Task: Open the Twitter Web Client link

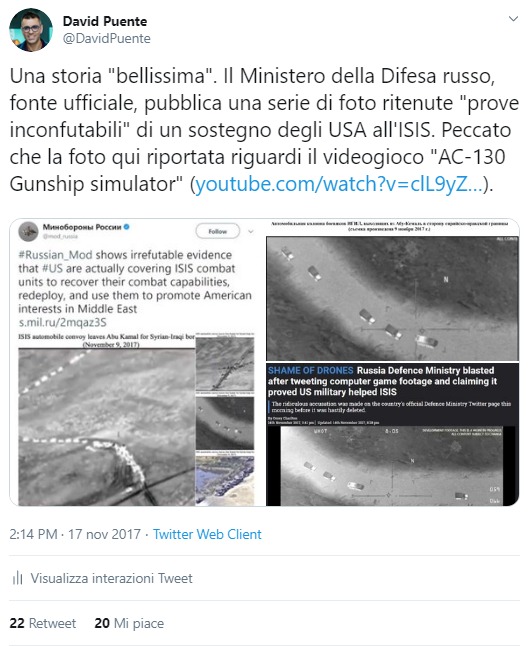Action: coord(207,534)
